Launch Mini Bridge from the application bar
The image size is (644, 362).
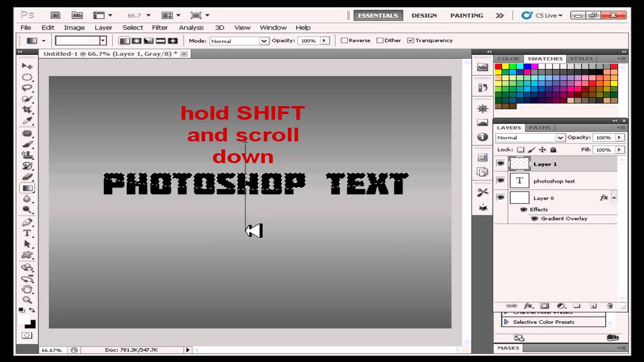pyautogui.click(x=77, y=16)
